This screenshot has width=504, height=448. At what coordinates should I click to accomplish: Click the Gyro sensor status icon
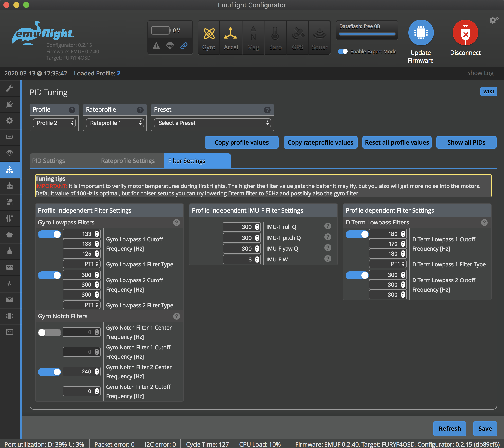(x=209, y=37)
